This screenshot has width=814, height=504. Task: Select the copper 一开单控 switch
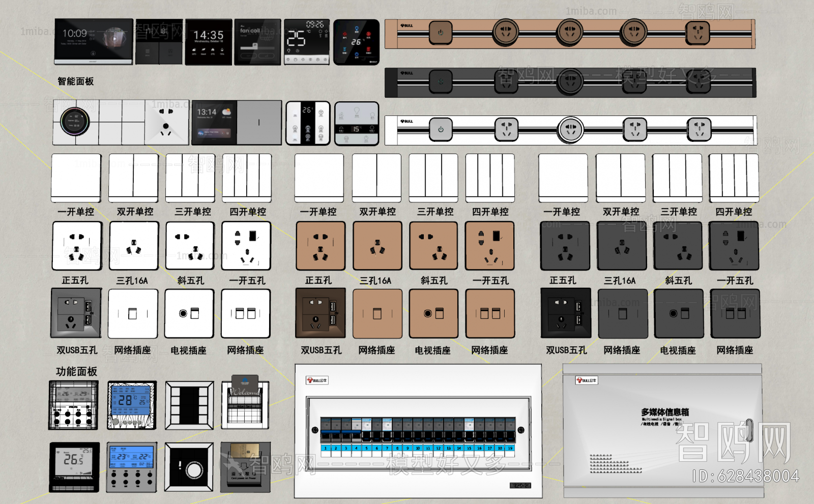tap(319, 178)
